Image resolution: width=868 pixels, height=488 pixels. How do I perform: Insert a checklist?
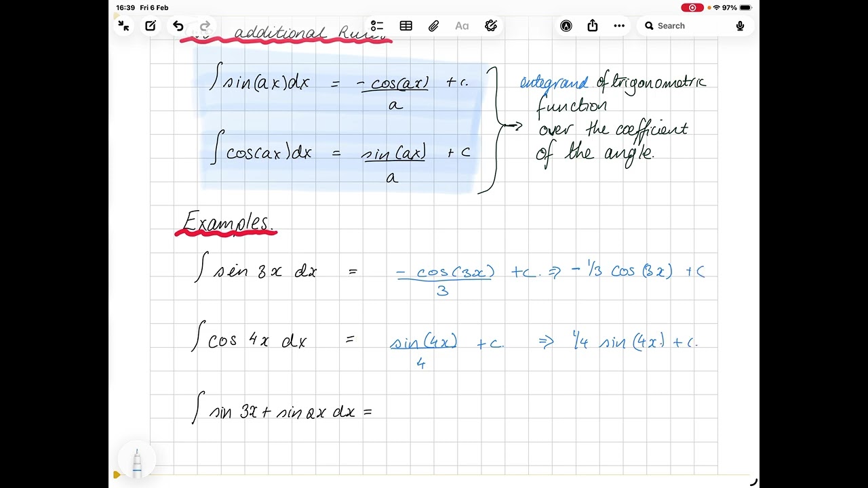click(378, 26)
